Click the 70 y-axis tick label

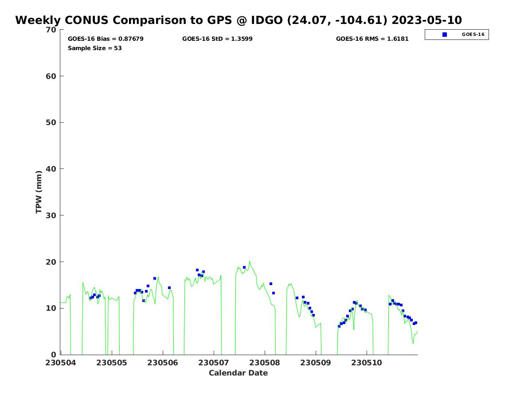(51, 30)
